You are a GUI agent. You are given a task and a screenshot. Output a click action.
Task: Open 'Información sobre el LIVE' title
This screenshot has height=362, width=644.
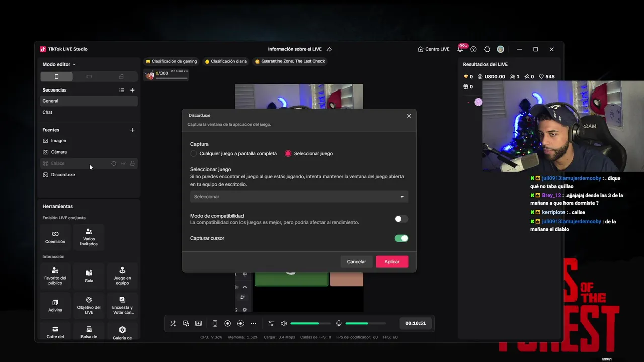295,49
